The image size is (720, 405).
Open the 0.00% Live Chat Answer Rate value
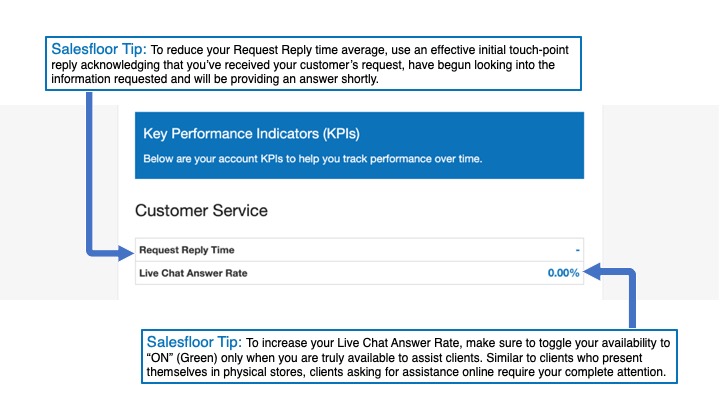[x=563, y=272]
